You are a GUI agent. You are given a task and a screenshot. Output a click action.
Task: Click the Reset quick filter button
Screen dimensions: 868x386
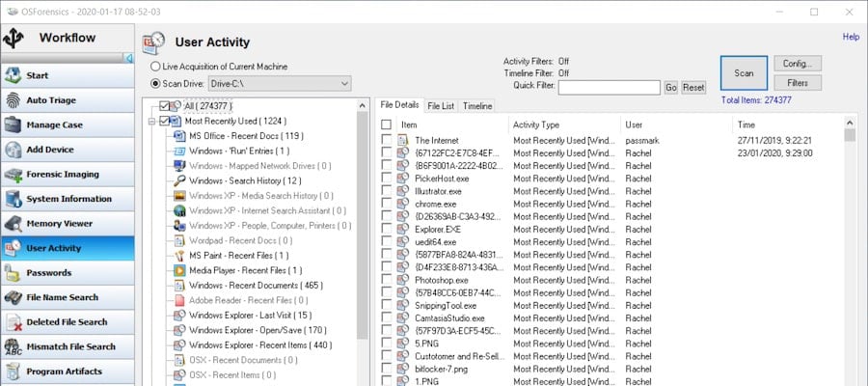693,88
